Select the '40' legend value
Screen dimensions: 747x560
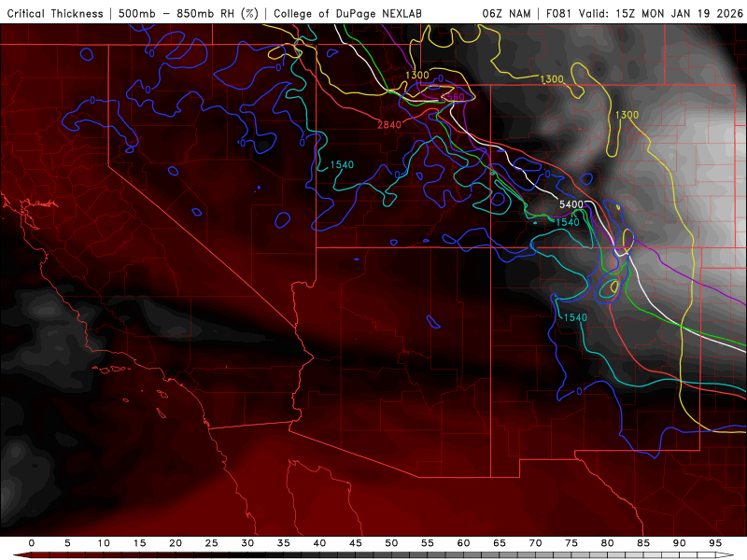[319, 543]
